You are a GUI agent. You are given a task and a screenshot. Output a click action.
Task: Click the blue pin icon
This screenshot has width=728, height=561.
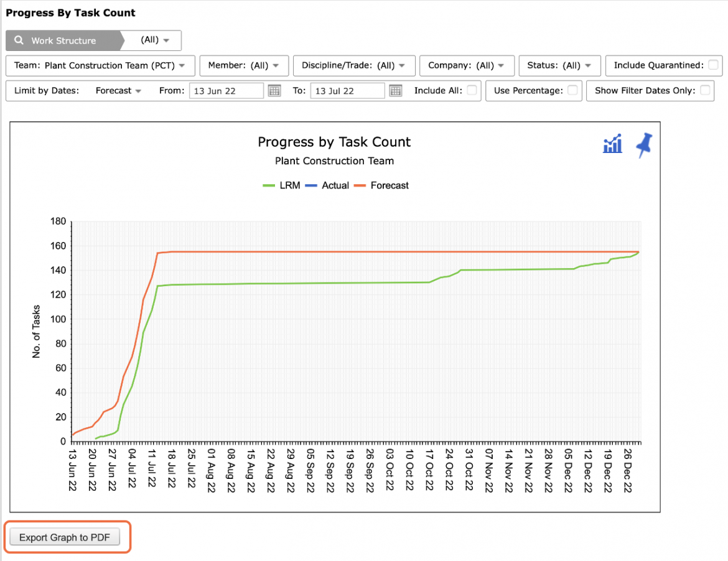645,145
